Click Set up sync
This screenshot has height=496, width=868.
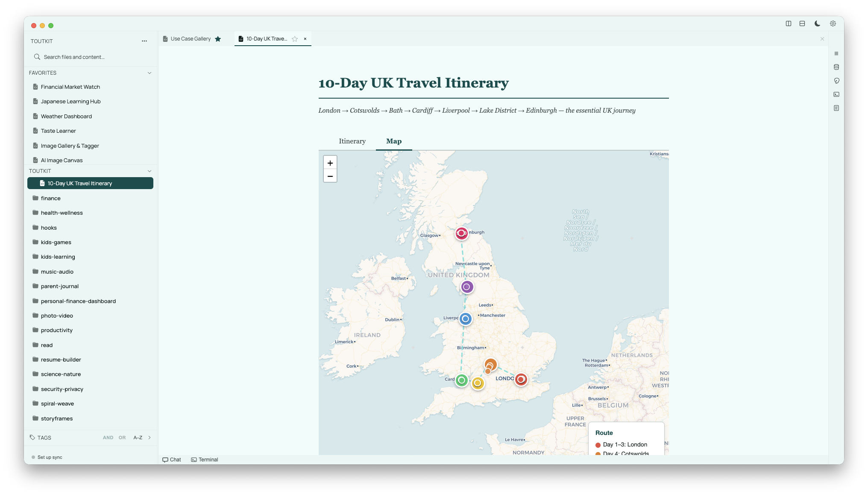(x=47, y=457)
